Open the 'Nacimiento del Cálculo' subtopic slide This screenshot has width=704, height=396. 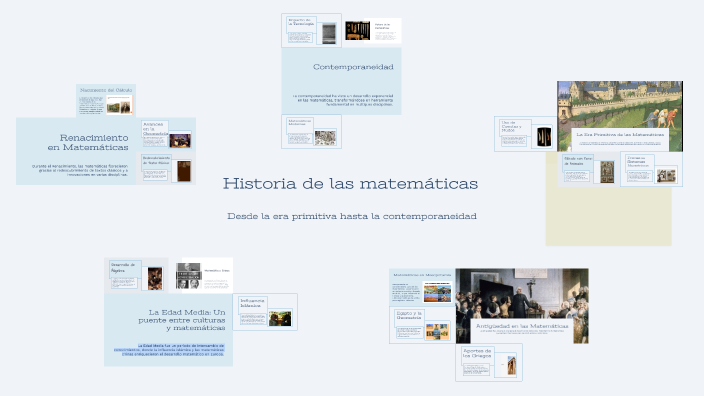coord(106,101)
